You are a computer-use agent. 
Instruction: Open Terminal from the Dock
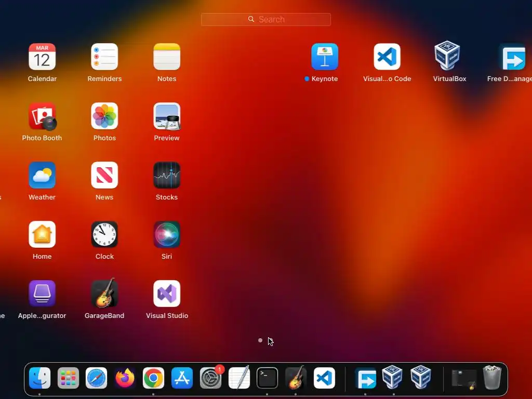[268, 378]
